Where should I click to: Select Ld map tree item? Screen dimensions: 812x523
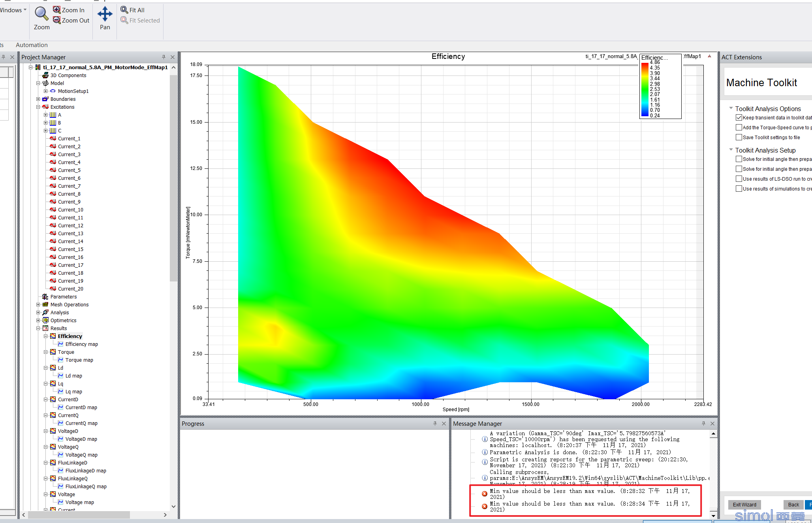pyautogui.click(x=73, y=376)
